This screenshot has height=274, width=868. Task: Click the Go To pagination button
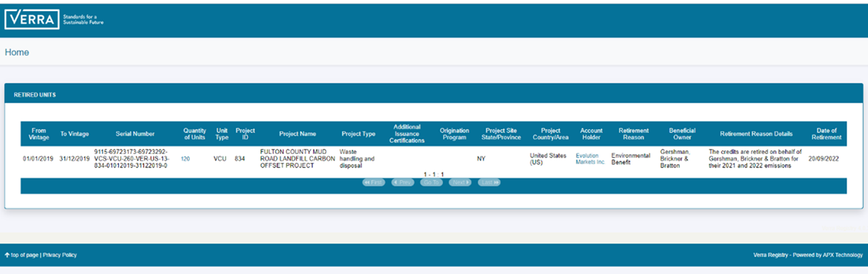click(432, 182)
